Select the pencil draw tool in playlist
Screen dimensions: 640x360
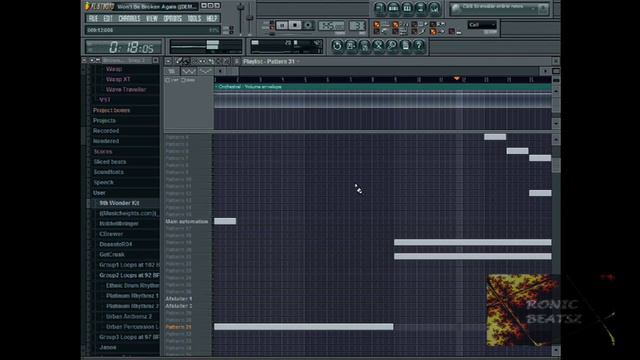pos(179,61)
